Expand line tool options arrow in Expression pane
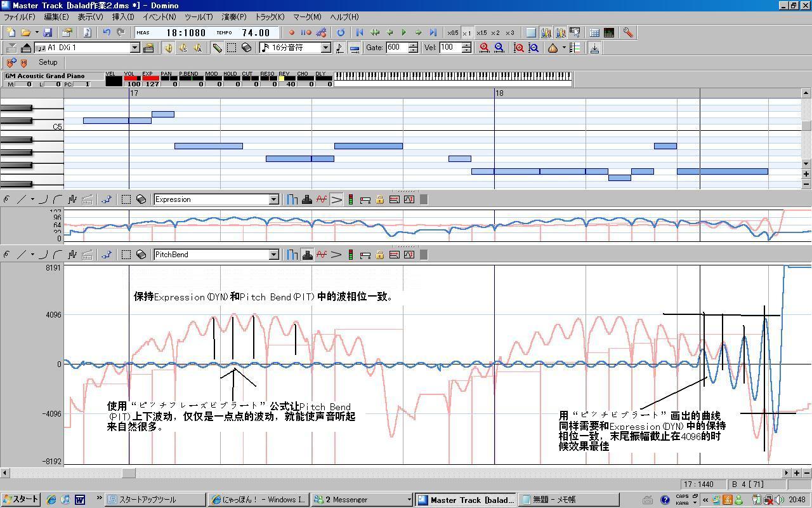 pyautogui.click(x=32, y=199)
